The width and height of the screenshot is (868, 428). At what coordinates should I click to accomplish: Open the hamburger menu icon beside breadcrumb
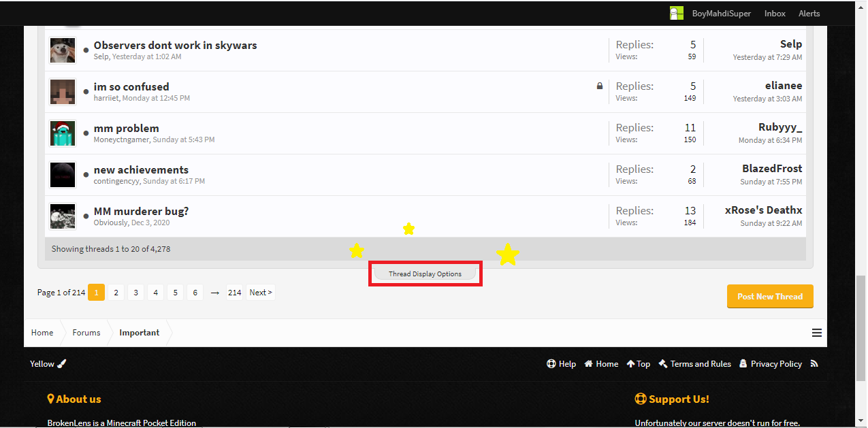click(x=817, y=333)
